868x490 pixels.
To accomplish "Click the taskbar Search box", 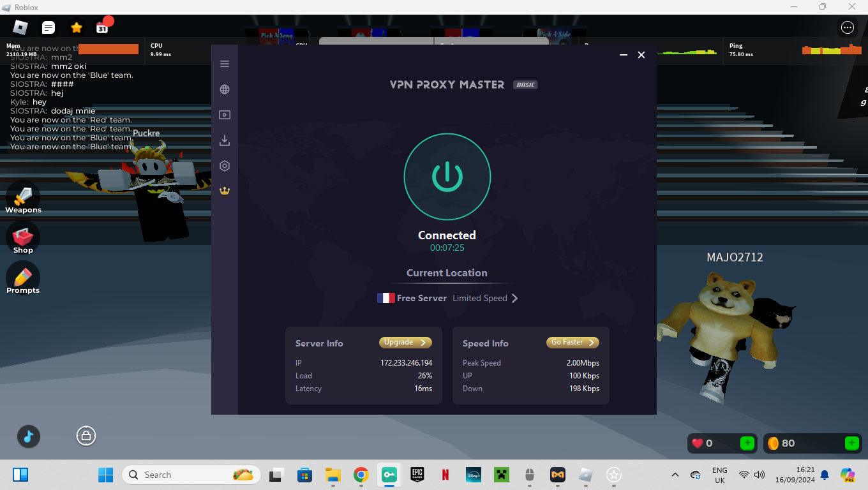I will (x=191, y=475).
